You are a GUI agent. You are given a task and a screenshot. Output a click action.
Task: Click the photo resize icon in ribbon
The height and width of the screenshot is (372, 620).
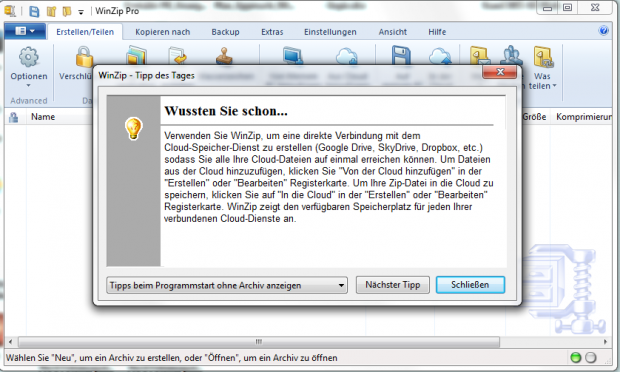(136, 55)
